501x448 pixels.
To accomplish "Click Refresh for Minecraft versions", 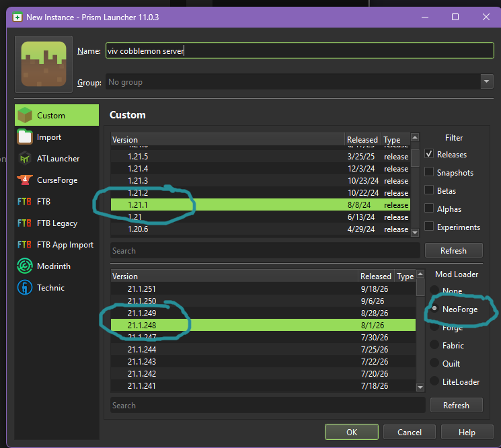I will click(453, 250).
